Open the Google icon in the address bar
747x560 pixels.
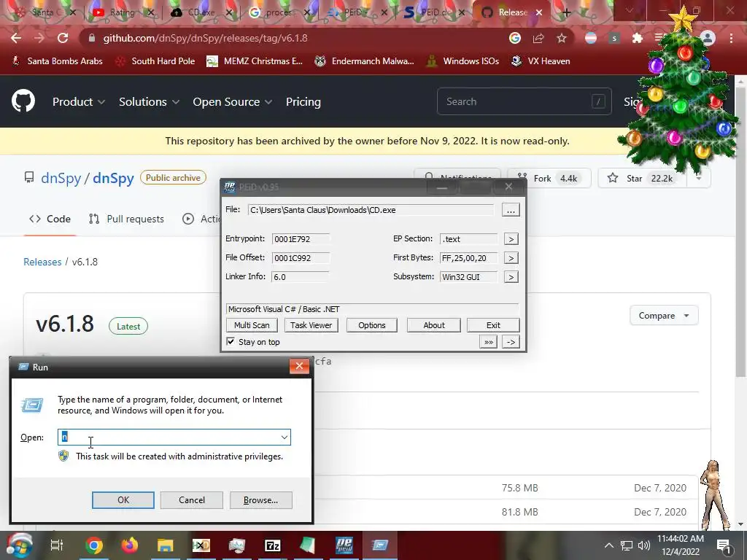(515, 38)
